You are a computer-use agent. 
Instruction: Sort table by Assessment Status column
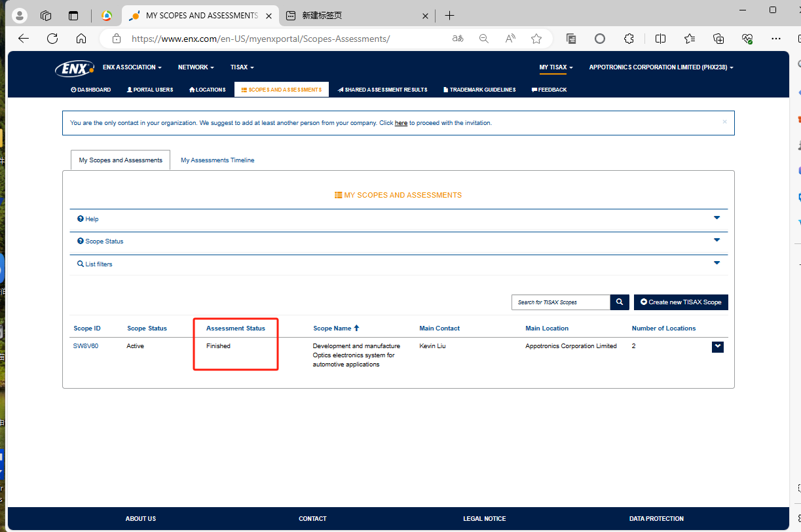(x=236, y=328)
